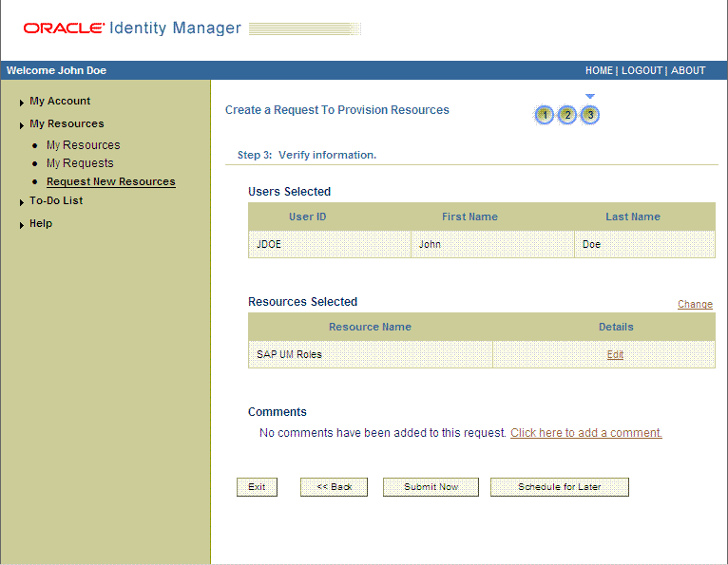Click the Oracle Identity Manager logo

click(x=132, y=28)
